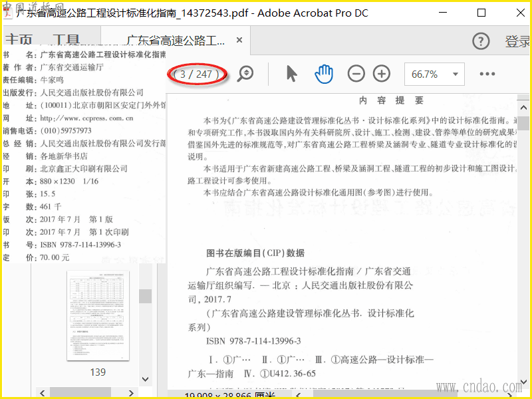This screenshot has width=532, height=399.
Task: Click document scroll down arrow
Action: [x=523, y=382]
